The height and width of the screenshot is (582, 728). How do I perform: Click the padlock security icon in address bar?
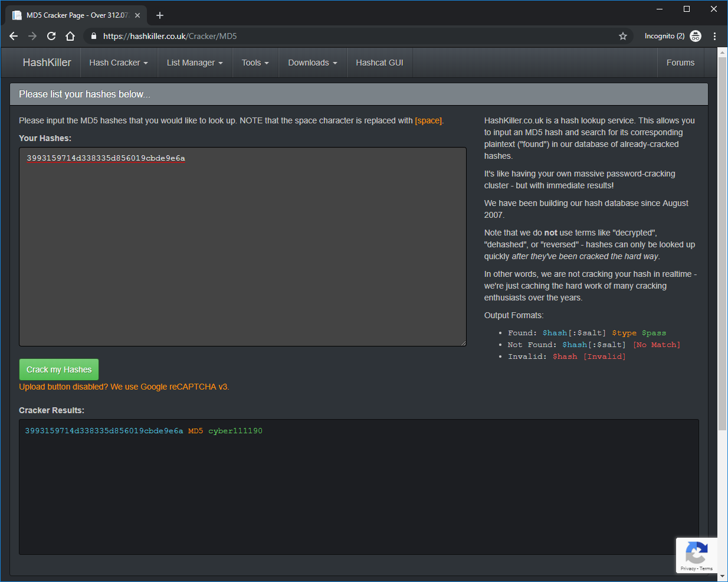pyautogui.click(x=93, y=36)
